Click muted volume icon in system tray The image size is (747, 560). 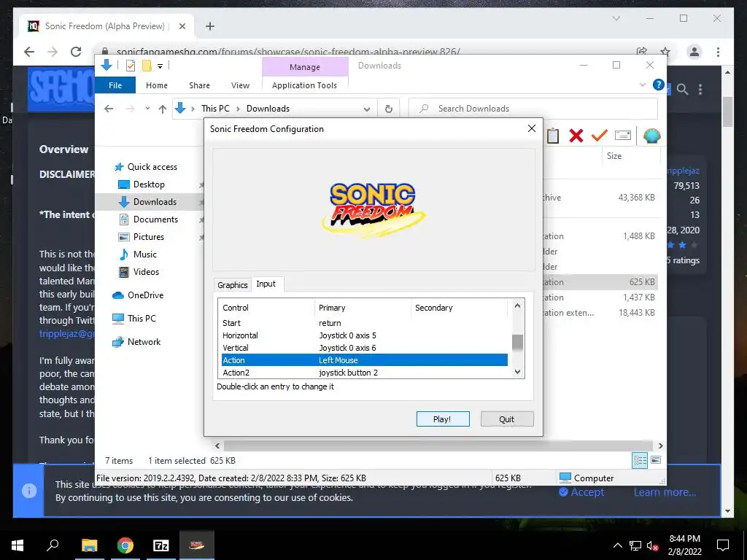653,545
